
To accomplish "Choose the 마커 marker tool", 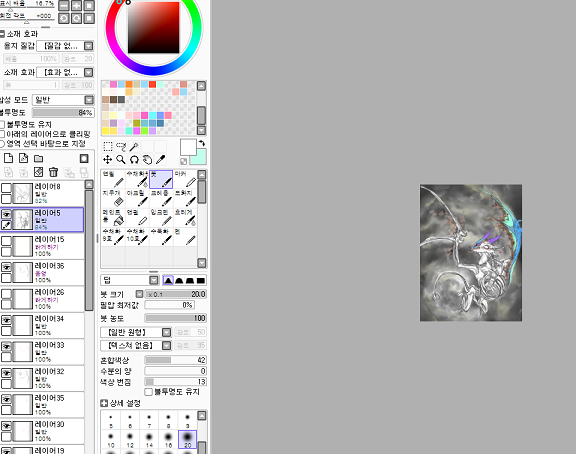I will point(186,179).
